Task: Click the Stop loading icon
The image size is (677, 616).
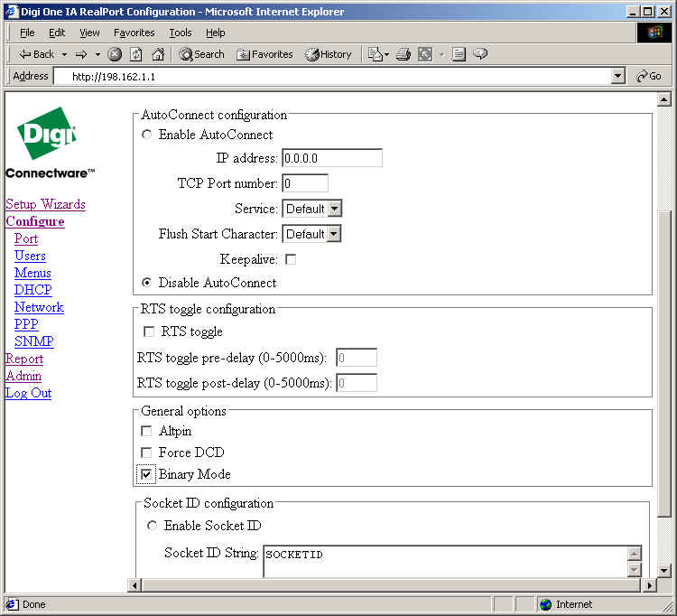Action: [115, 54]
